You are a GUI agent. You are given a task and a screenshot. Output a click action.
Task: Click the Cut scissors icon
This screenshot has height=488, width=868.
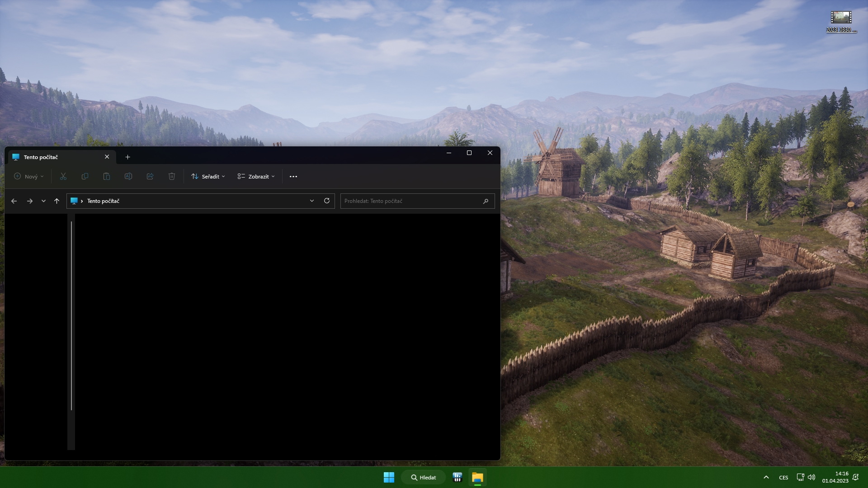63,176
